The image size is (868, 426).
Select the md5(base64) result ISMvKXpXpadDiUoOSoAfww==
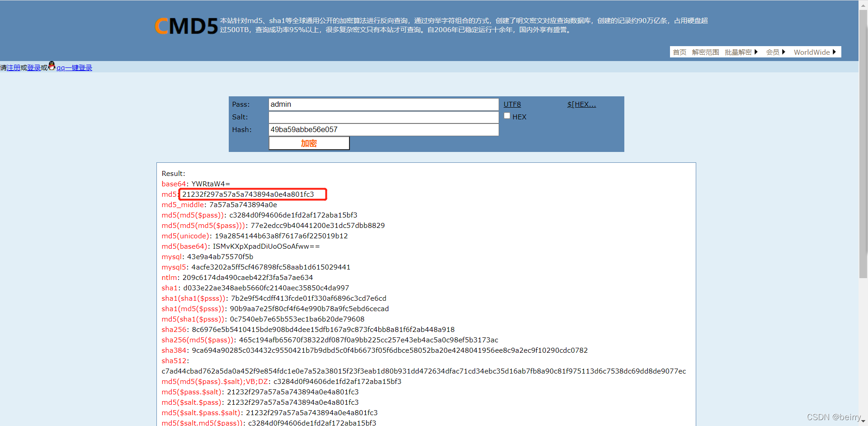[x=266, y=246]
